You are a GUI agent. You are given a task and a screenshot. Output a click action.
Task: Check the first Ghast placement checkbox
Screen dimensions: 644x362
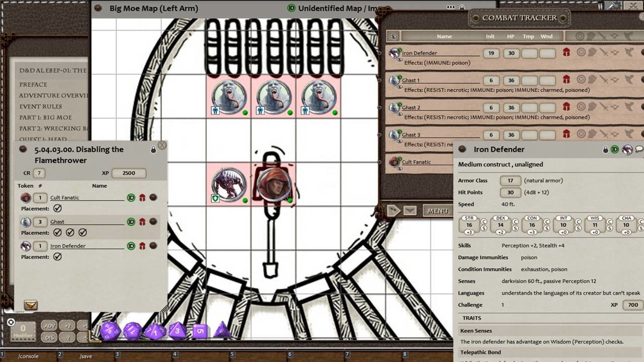point(57,232)
